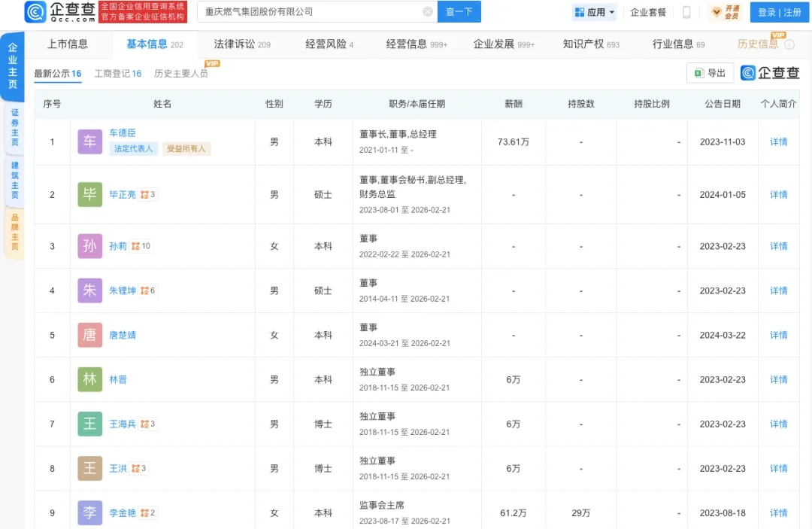Open 知识产权 tab

(591, 44)
